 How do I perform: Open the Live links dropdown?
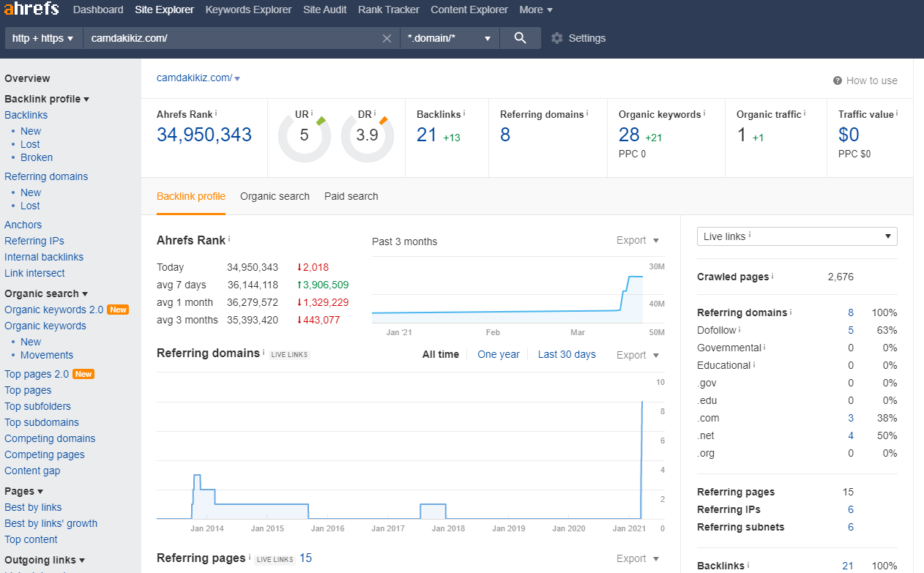[797, 236]
